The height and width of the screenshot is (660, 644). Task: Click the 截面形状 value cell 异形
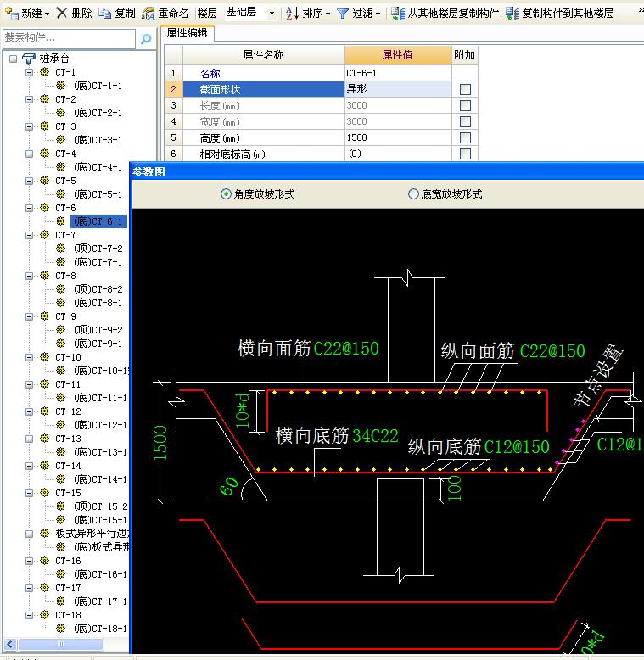[398, 89]
